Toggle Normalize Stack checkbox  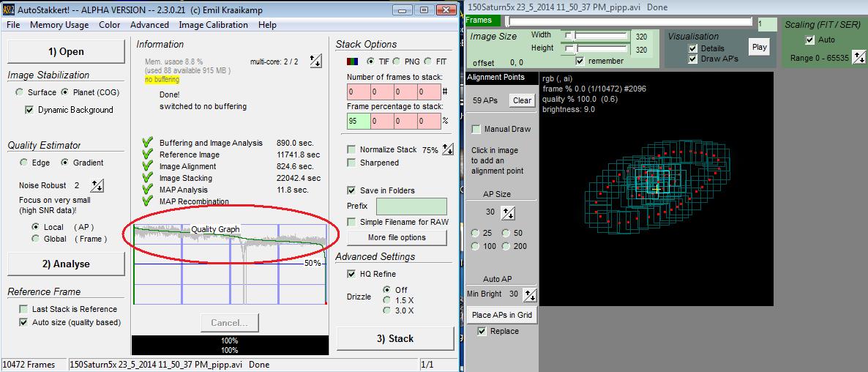pyautogui.click(x=351, y=149)
